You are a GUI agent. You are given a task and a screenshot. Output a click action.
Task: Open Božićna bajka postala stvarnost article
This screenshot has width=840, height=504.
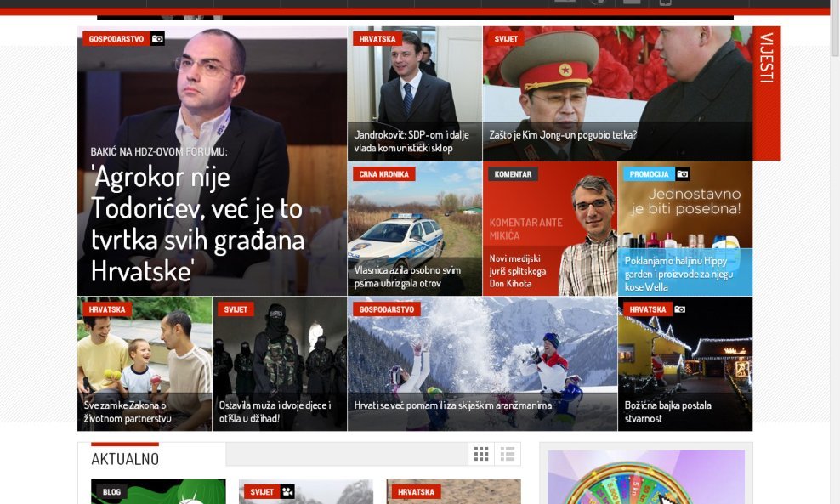coord(667,412)
